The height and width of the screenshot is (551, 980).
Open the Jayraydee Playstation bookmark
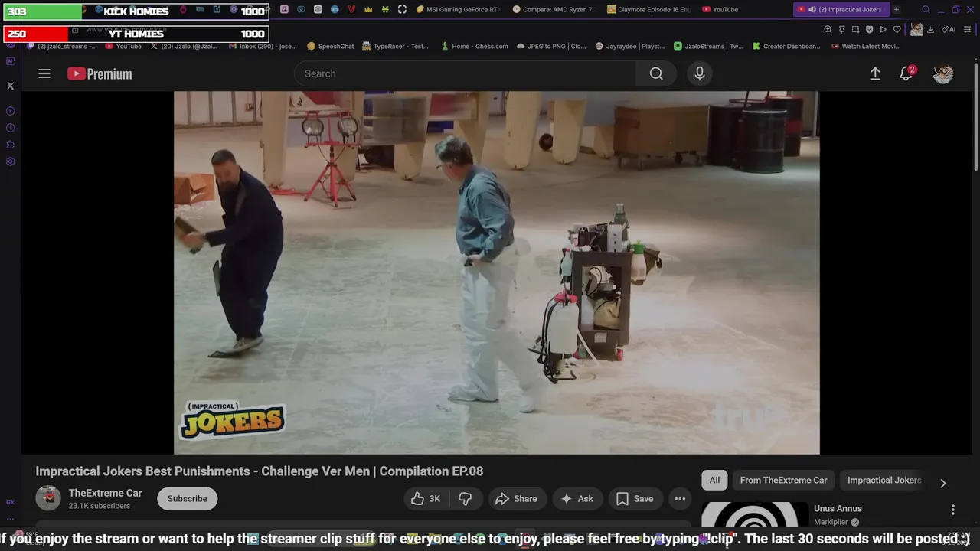(630, 46)
